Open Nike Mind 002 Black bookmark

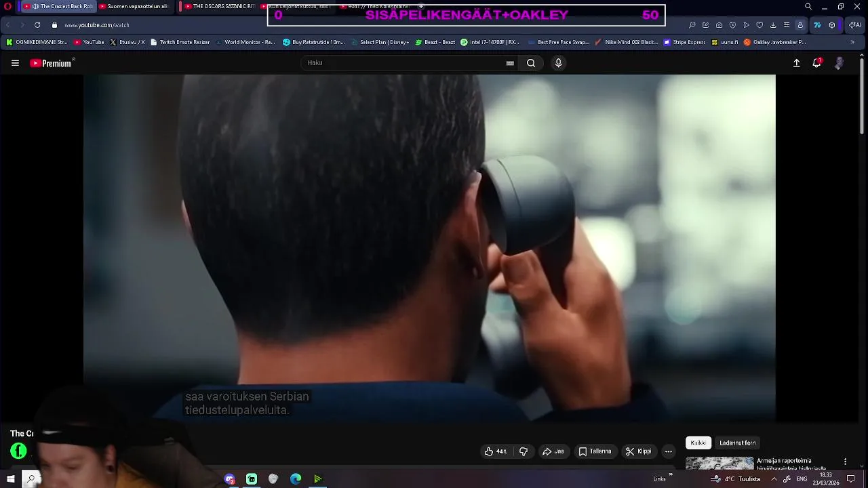click(x=626, y=42)
